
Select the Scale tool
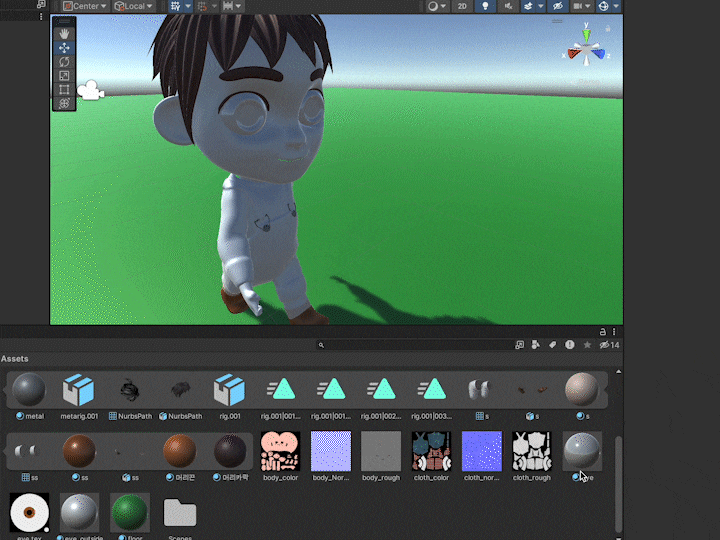coord(64,75)
